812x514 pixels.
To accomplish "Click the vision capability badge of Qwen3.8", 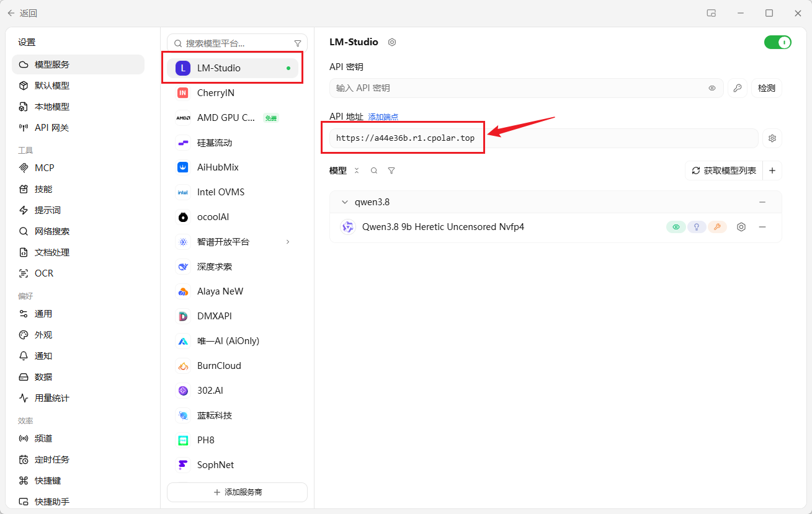I will tap(676, 227).
